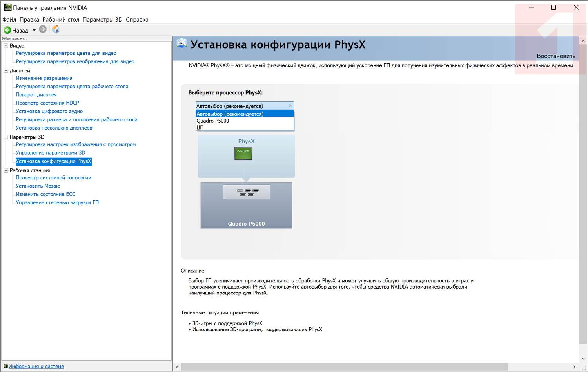This screenshot has height=372, width=588.
Task: Click the Видео category label
Action: [x=17, y=46]
